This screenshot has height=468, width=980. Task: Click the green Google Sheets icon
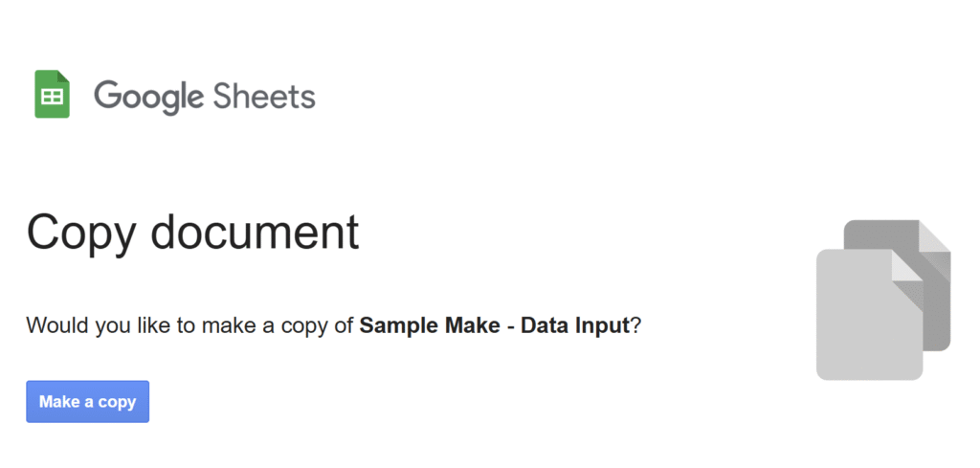[52, 94]
